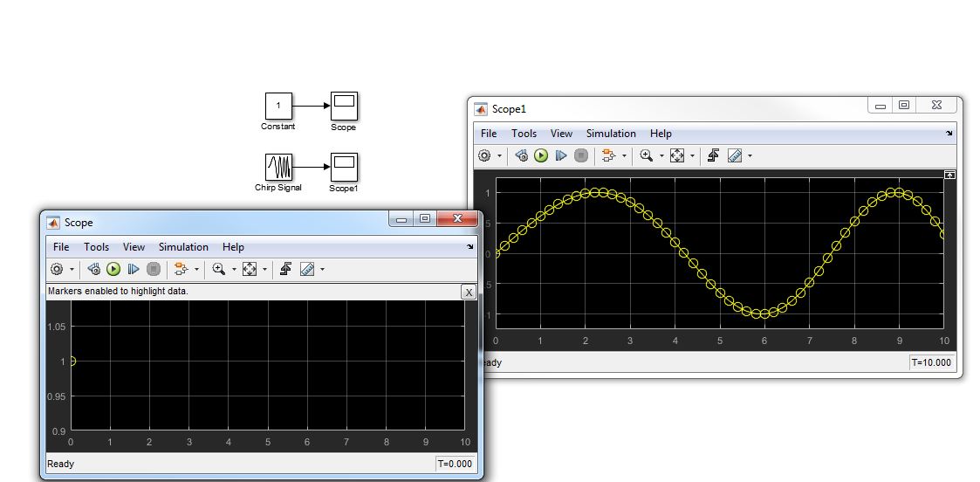
Task: Expand configuration gear dropdown arrow in Scope window
Action: click(72, 270)
